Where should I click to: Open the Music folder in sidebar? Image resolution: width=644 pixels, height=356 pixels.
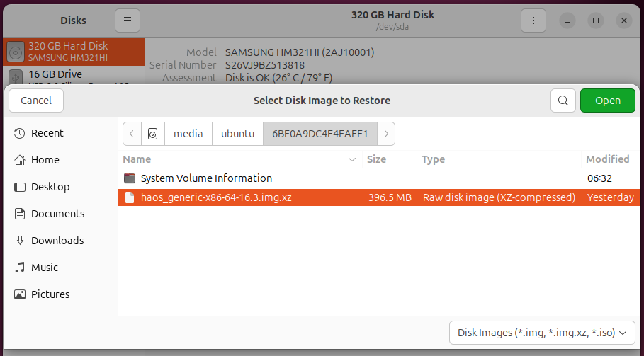coord(44,268)
